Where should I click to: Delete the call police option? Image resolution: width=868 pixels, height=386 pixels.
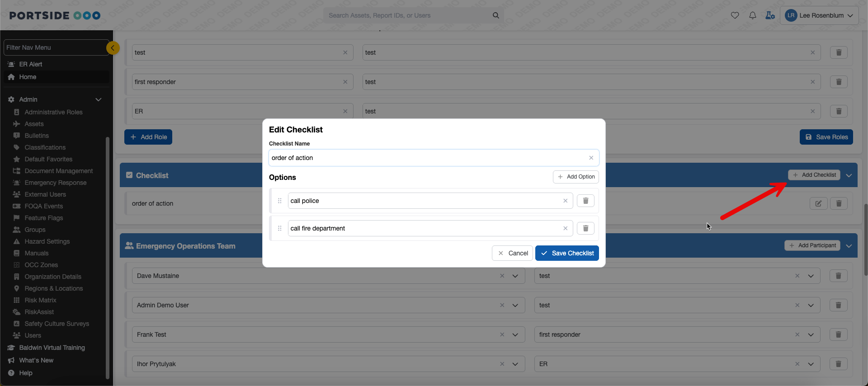[x=585, y=201]
